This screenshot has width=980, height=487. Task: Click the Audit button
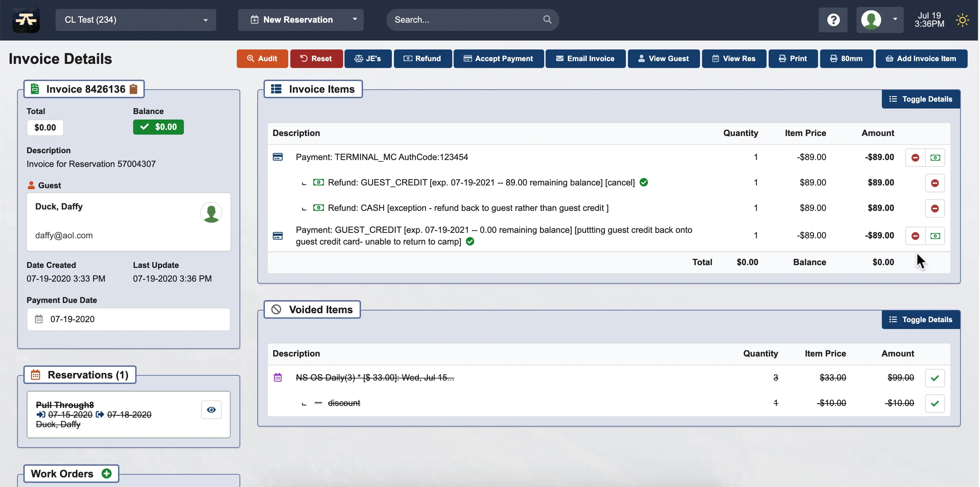pos(262,59)
